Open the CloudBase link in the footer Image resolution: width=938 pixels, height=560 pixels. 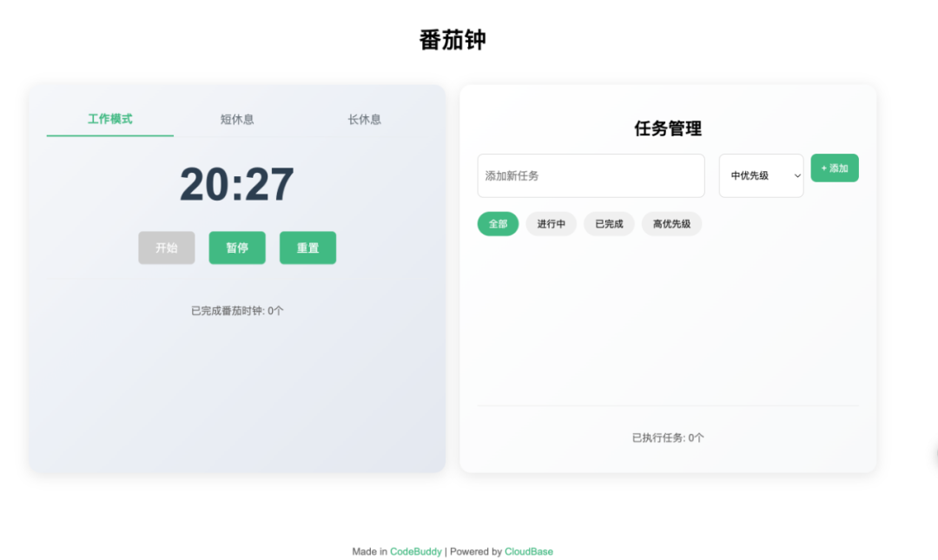pyautogui.click(x=529, y=551)
